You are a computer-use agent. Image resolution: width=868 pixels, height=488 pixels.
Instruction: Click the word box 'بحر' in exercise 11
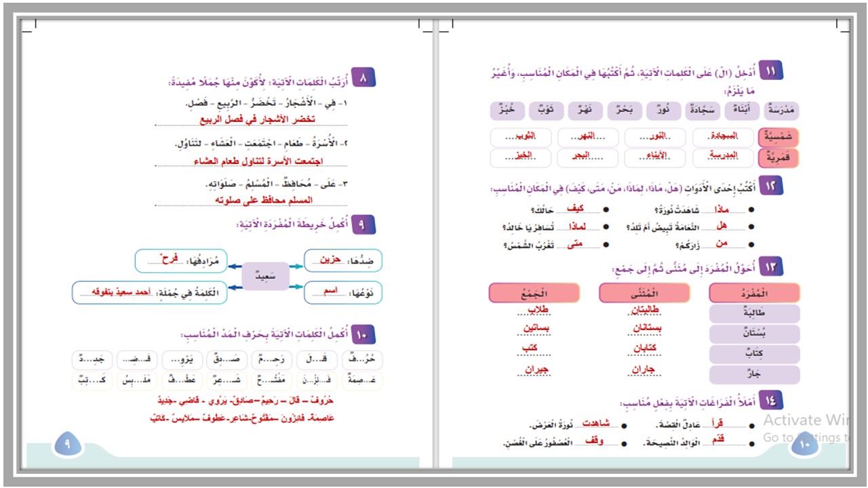click(x=624, y=110)
